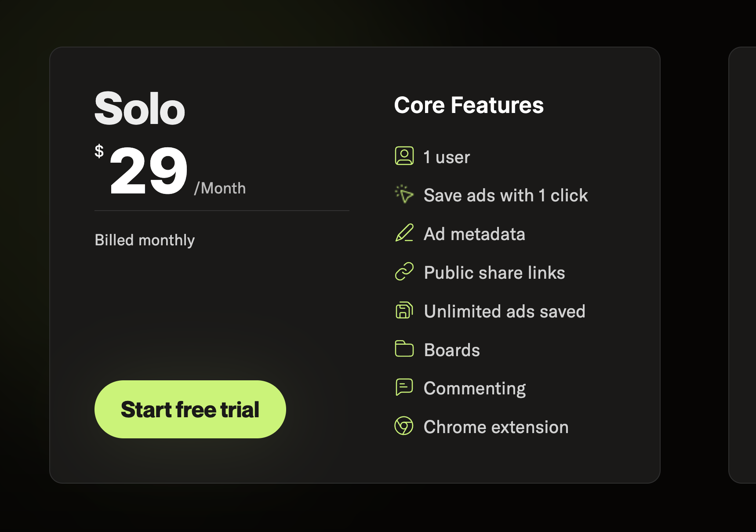Click the Solo plan title
Screen dimensions: 756x532
[140, 109]
